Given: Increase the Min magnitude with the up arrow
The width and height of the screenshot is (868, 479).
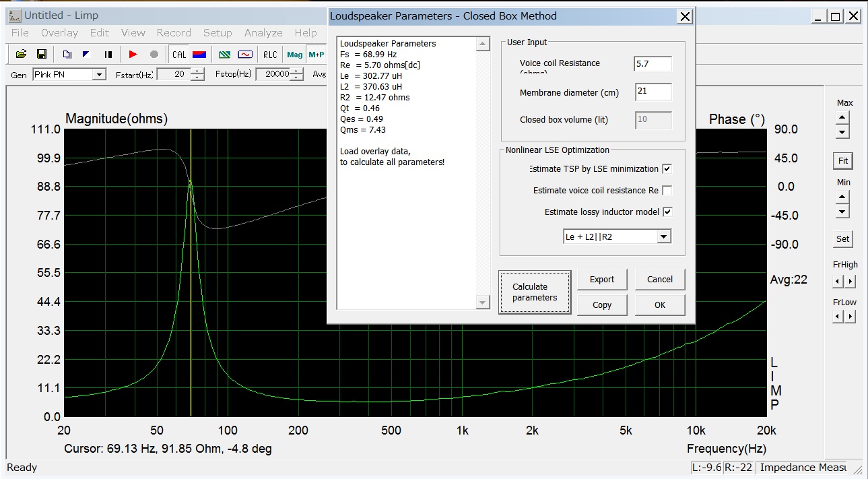Looking at the screenshot, I should point(842,196).
